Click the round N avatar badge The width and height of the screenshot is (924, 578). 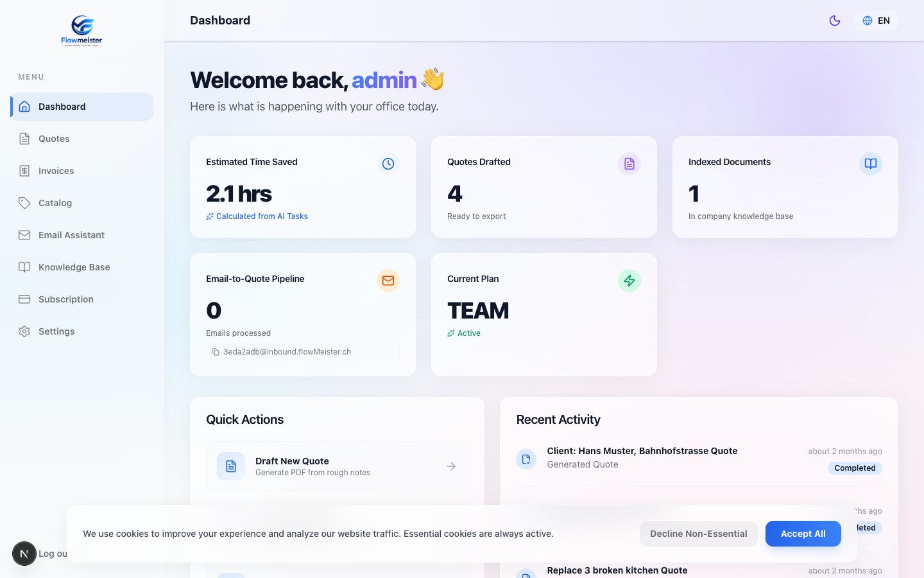click(24, 554)
